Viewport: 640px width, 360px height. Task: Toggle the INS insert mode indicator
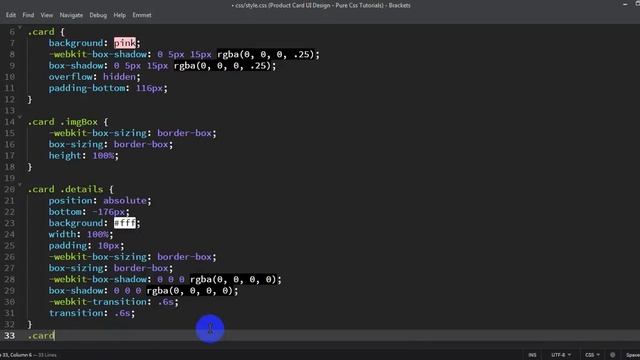click(532, 355)
